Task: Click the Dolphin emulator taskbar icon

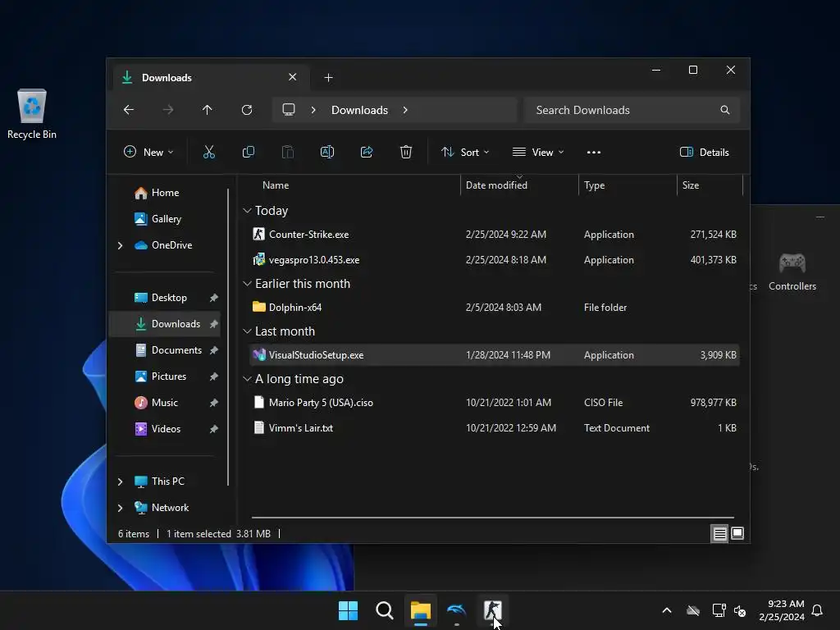Action: click(456, 610)
